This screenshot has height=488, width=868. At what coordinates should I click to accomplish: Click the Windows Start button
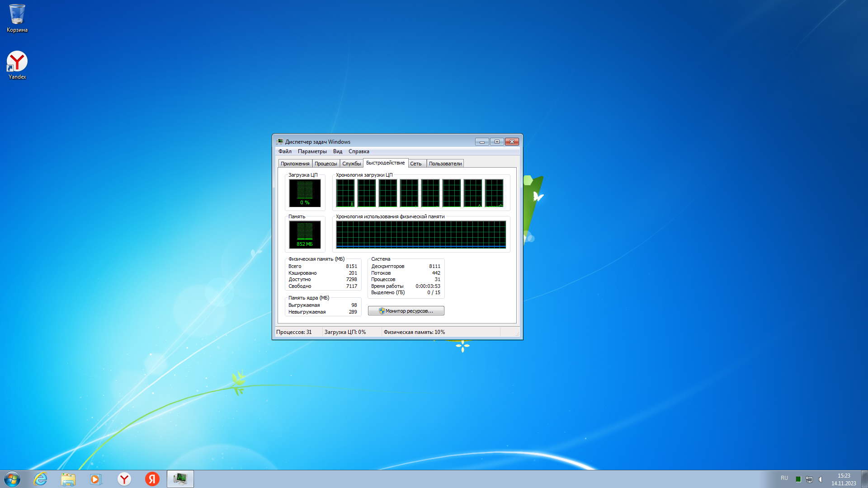tap(12, 479)
